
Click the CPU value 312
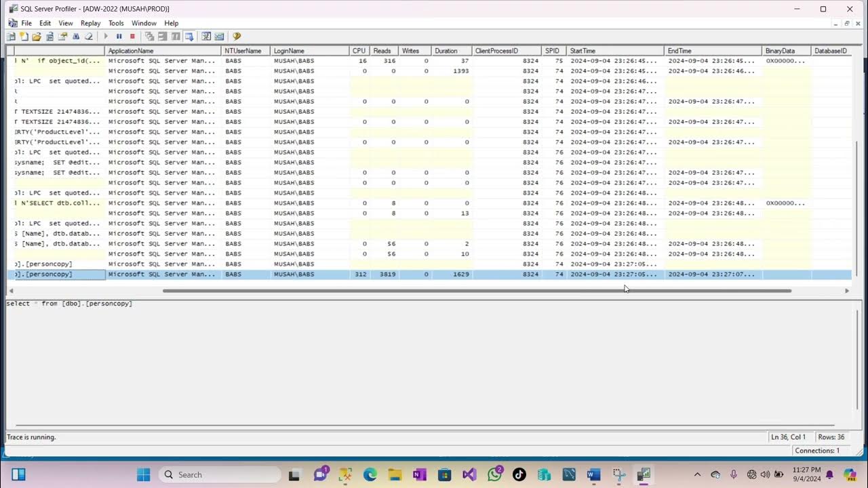360,274
